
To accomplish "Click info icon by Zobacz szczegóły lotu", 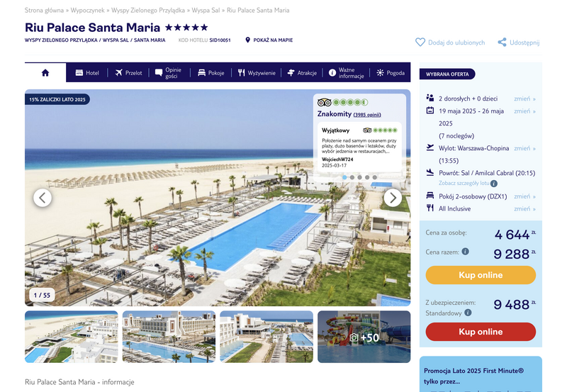I will (494, 184).
